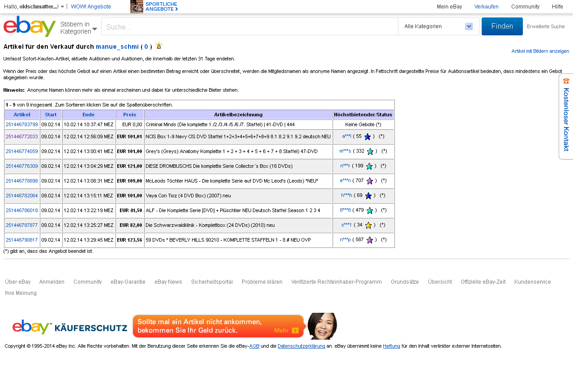Open bidder a***l profile
Viewport: 573px width, 392px height.
click(346, 136)
